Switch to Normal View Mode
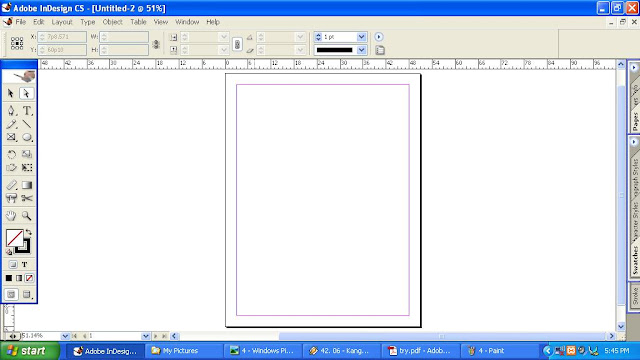 11,294
